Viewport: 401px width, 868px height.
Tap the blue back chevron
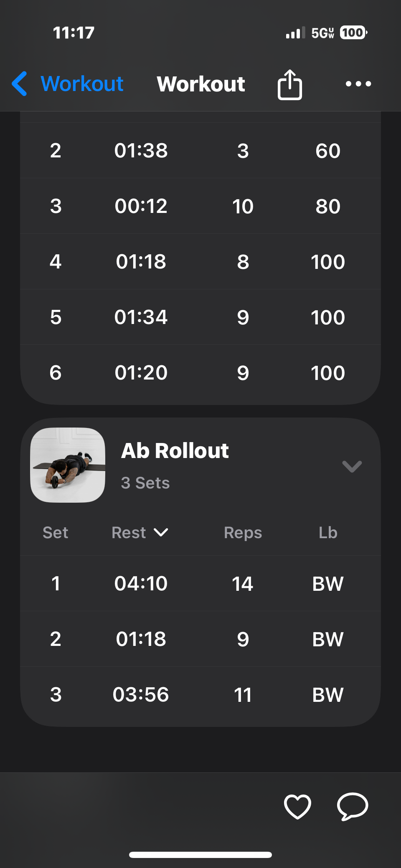tap(20, 84)
